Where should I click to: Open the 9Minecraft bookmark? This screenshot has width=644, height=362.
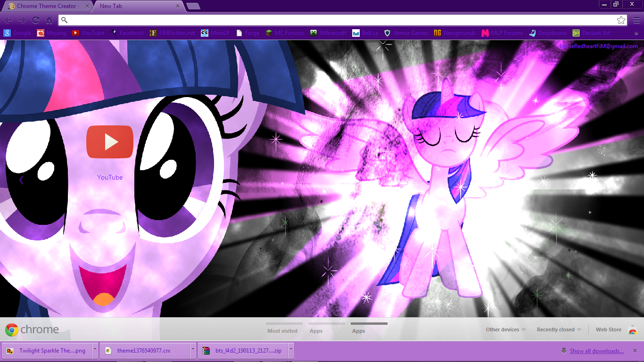point(328,33)
